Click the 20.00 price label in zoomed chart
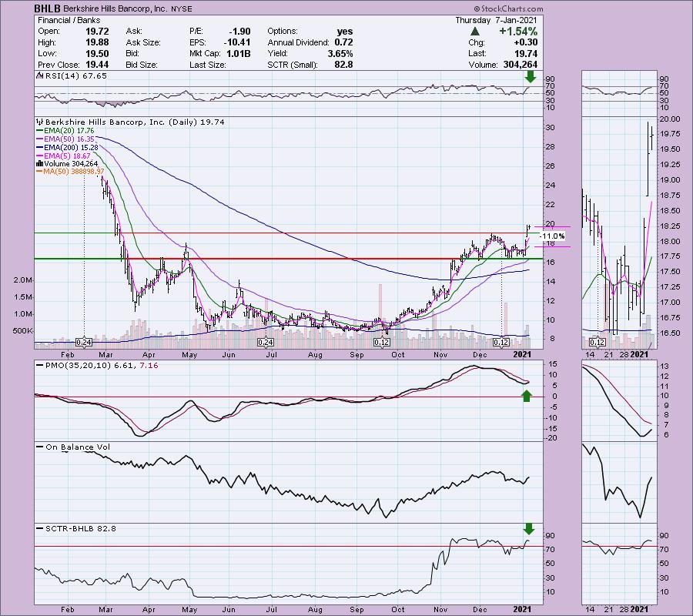 tap(670, 119)
